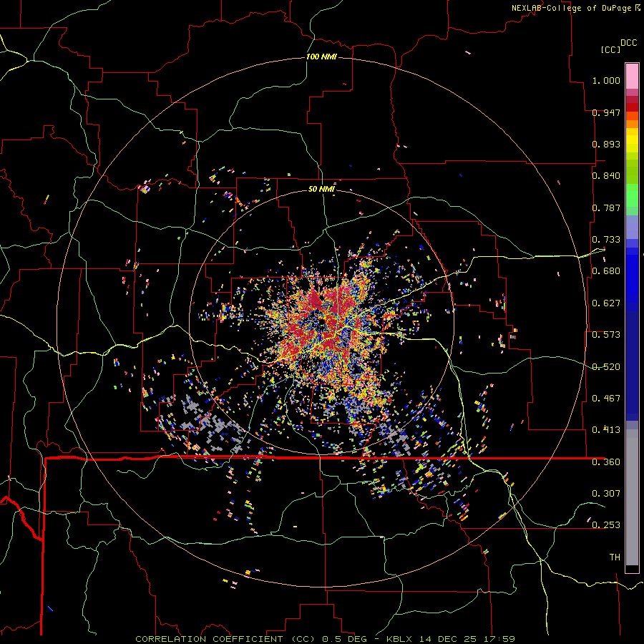Screen dimensions: 644x644
Task: Click the 0.253 scale value
Action: [x=606, y=525]
